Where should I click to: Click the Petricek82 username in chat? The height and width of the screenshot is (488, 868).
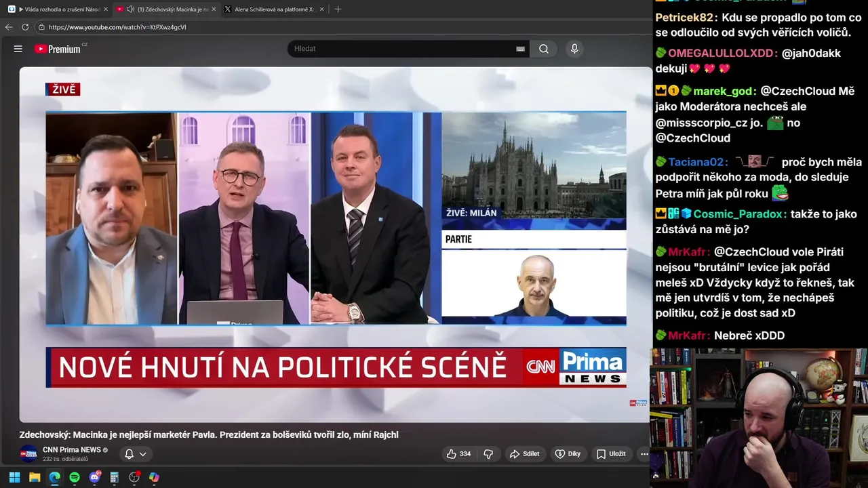pyautogui.click(x=684, y=18)
